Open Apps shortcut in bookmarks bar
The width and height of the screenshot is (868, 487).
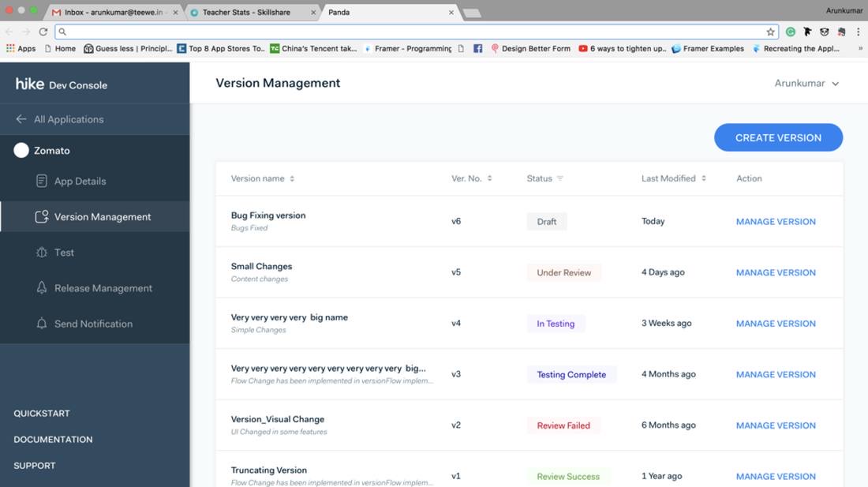[21, 49]
